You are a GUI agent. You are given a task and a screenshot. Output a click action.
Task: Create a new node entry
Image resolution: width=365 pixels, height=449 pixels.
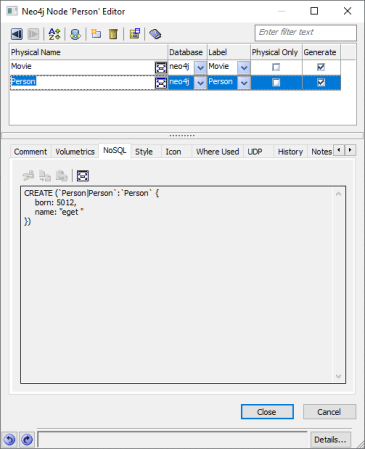(96, 34)
